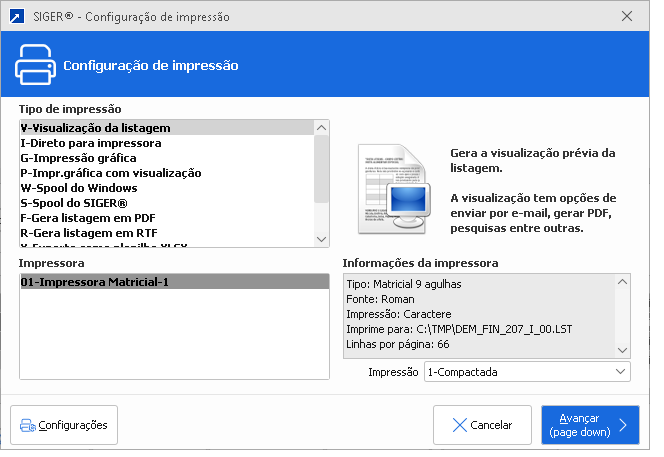Image resolution: width=664 pixels, height=457 pixels.
Task: Pick R-Gera listagem em RTF
Action: coord(167,233)
